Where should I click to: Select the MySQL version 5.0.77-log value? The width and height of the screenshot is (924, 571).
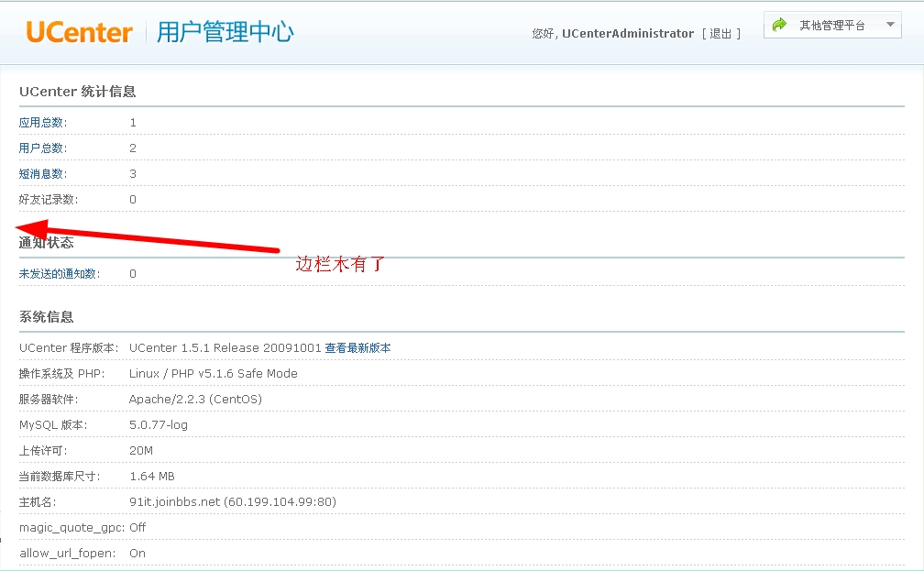tap(159, 425)
